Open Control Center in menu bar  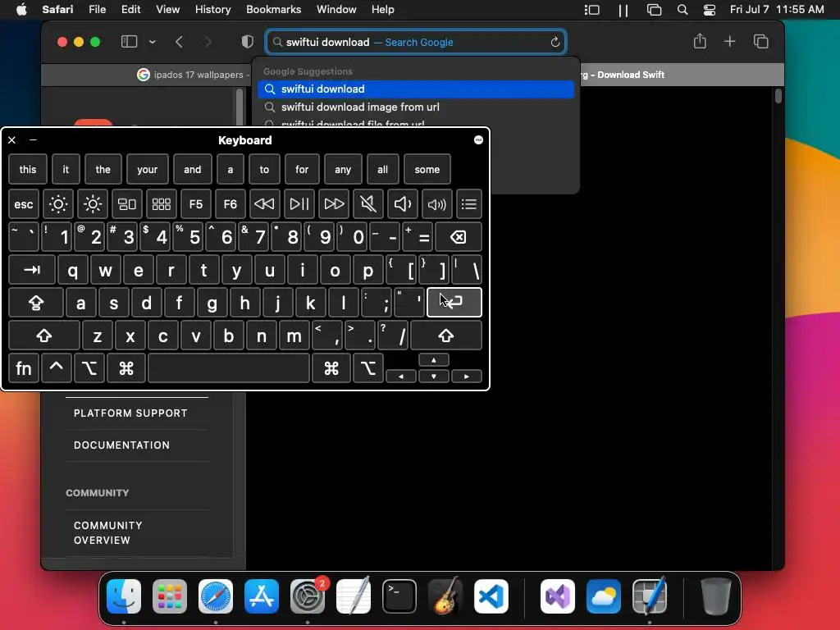710,10
